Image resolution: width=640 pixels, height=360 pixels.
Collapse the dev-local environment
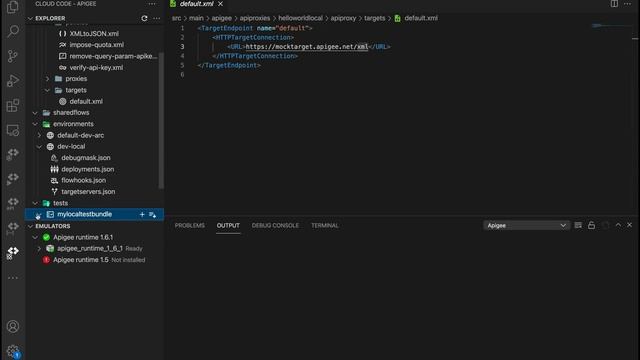[39, 147]
